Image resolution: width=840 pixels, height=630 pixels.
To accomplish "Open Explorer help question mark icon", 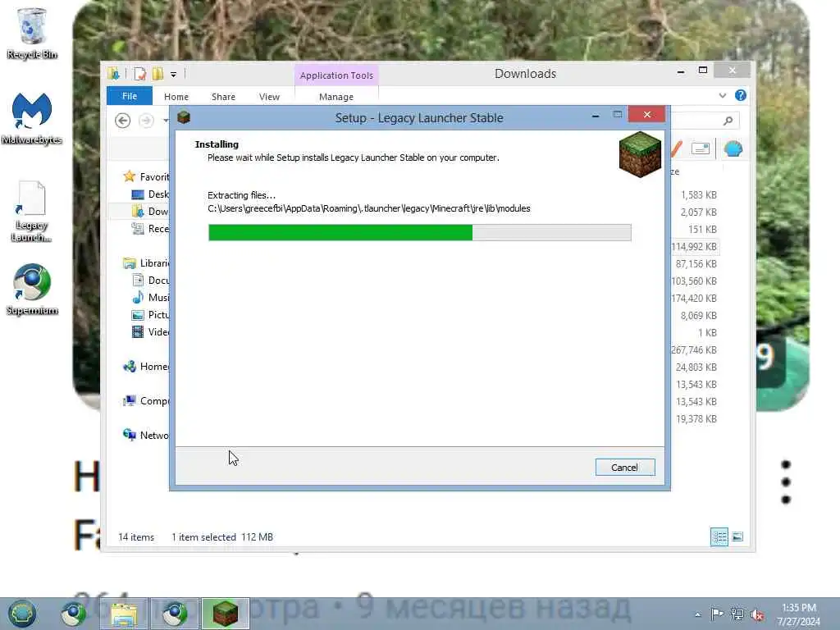I will point(741,95).
